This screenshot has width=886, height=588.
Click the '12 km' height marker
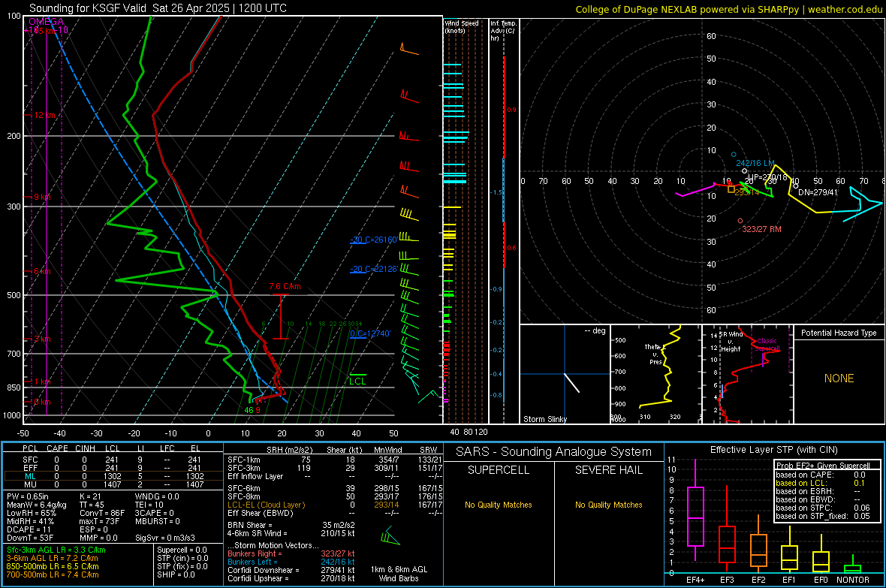(x=44, y=115)
